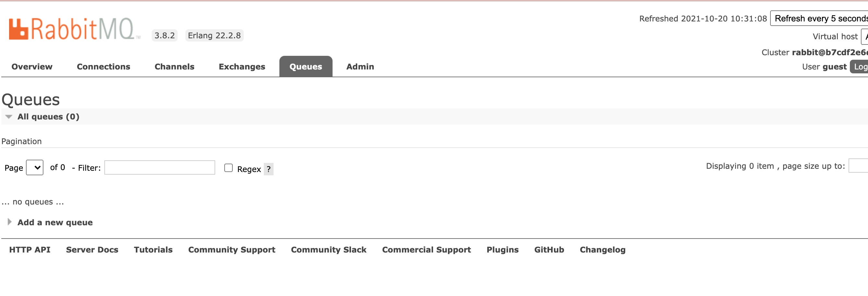Open the Admin tab
This screenshot has height=296, width=868.
[x=360, y=67]
